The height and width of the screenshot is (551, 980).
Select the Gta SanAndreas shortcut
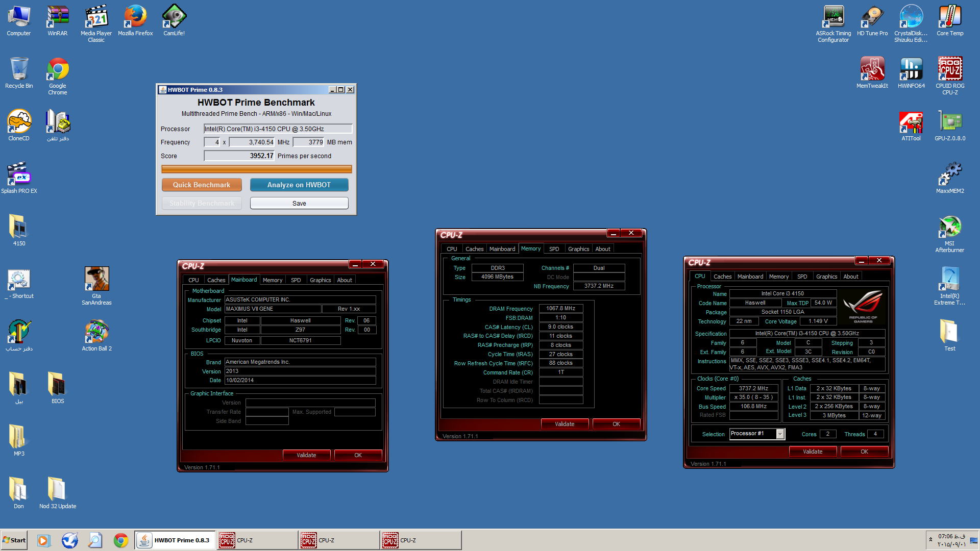pos(96,286)
